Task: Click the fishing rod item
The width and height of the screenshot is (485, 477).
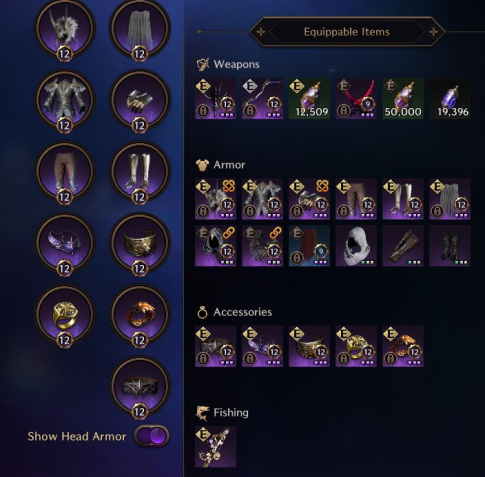Action: [x=215, y=447]
